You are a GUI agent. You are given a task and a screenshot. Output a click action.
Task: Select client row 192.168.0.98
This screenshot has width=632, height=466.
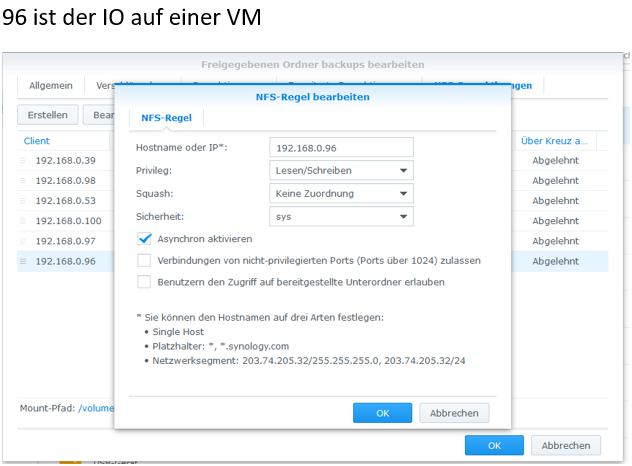coord(66,181)
